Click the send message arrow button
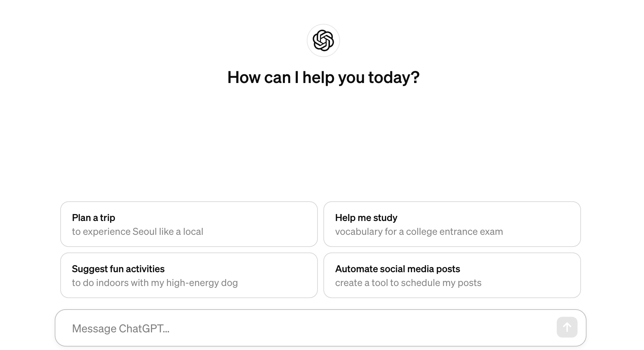644x350 pixels. pos(567,327)
